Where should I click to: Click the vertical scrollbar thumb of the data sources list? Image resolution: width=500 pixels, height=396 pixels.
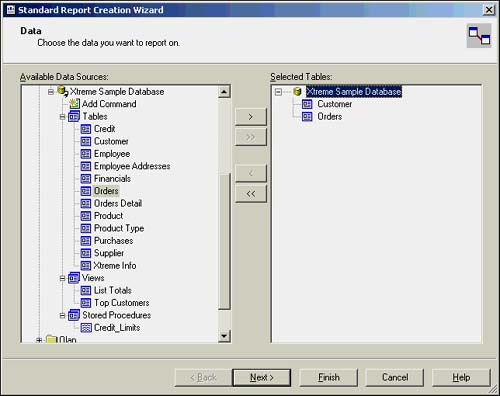(x=224, y=241)
